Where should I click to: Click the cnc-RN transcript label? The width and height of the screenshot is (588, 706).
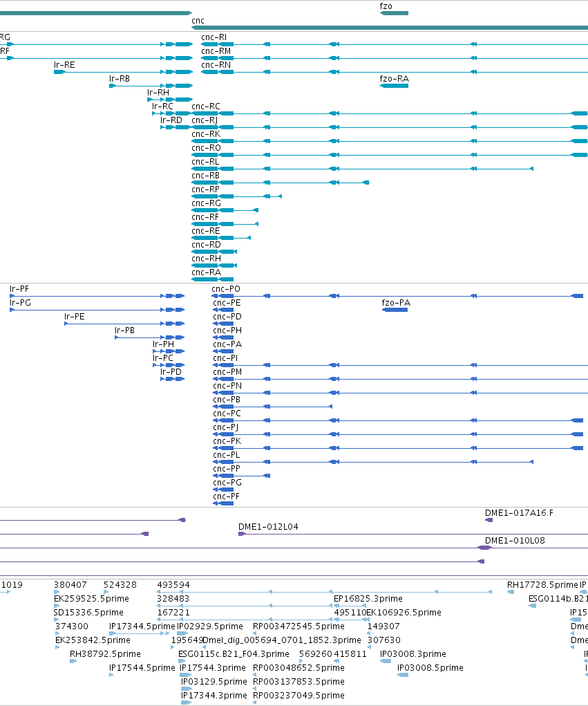click(x=216, y=65)
